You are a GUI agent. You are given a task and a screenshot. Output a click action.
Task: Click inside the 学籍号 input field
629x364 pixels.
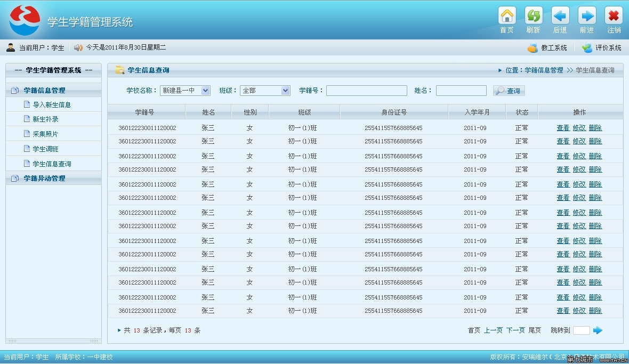[367, 90]
